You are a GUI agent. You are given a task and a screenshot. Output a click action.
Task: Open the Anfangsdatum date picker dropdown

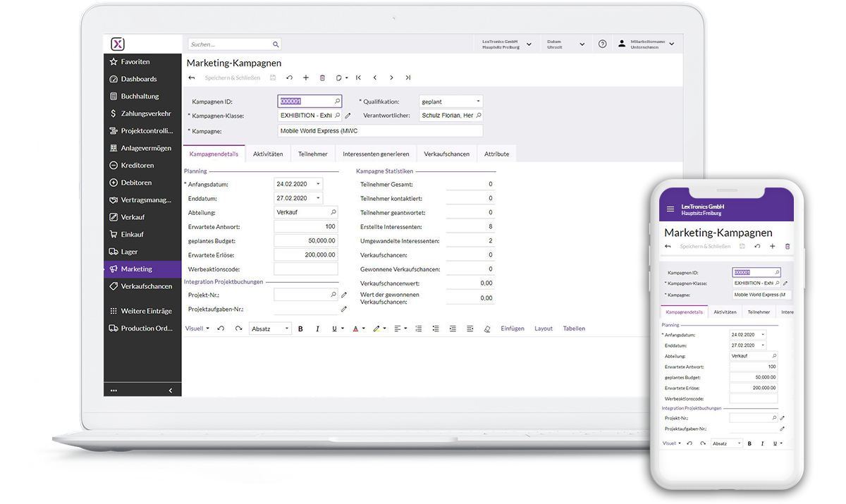[319, 183]
